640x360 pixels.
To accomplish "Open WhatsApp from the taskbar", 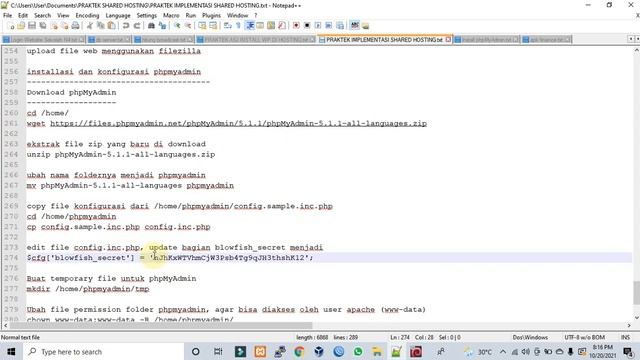I will [358, 351].
